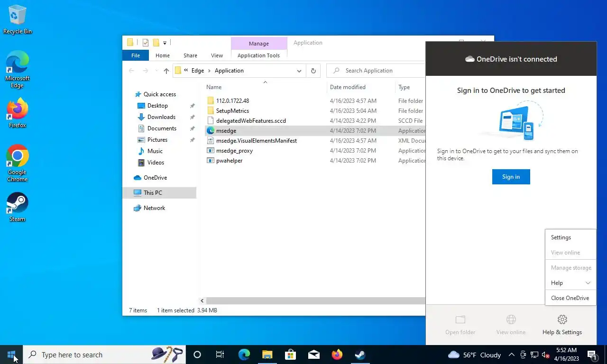Open the Steam desktop shortcut
The width and height of the screenshot is (607, 364).
point(18,207)
